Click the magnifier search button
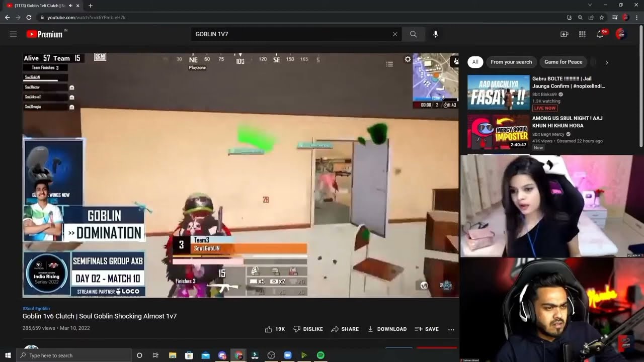This screenshot has height=362, width=644. [413, 34]
